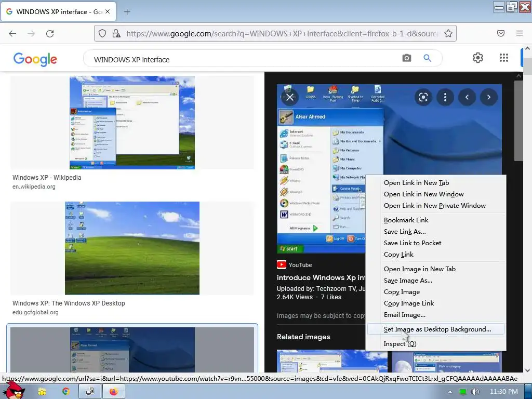Open the Google apps grid
Screen dimensions: 532x399
[x=504, y=58]
